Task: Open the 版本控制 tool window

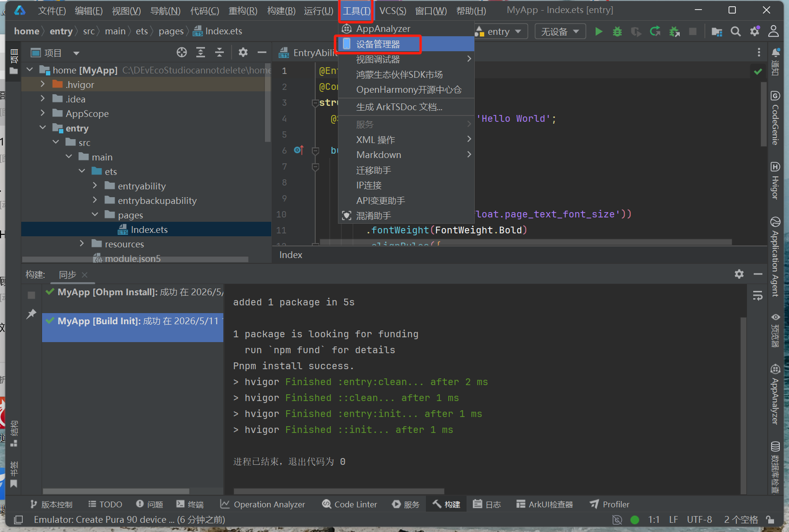Action: coord(51,504)
